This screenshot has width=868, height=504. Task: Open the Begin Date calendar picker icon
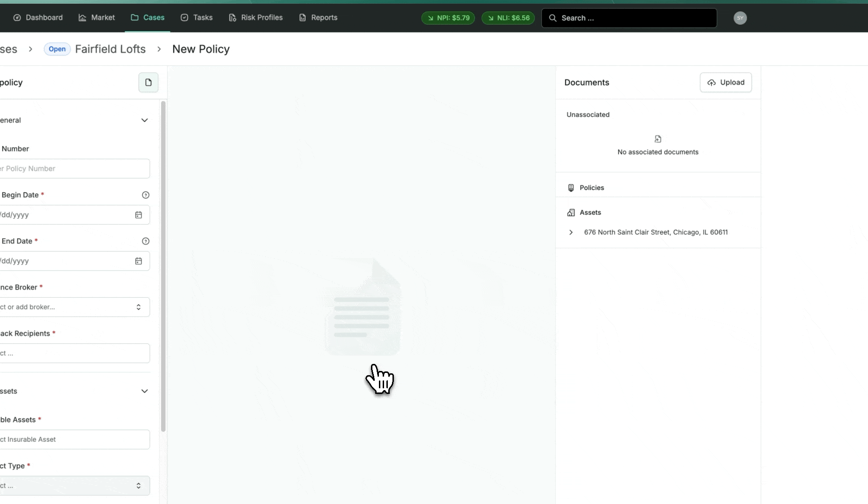139,215
